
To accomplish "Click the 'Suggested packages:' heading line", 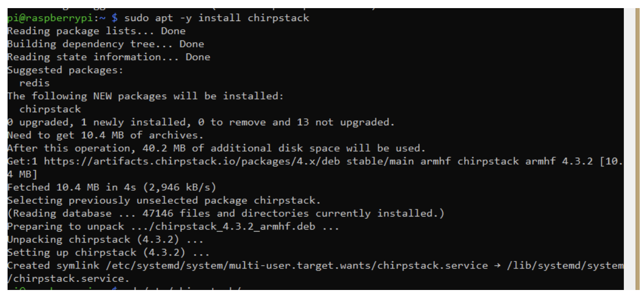I will coord(65,70).
